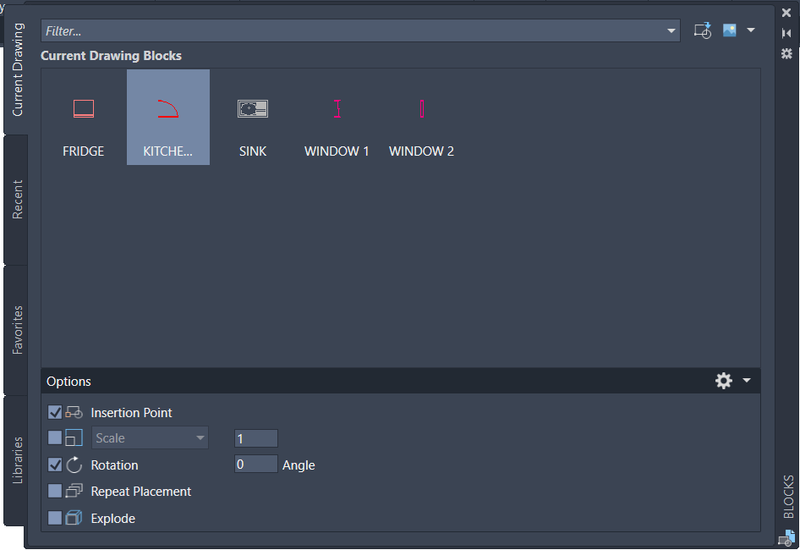Switch to the Current Drawing tab

pos(17,70)
